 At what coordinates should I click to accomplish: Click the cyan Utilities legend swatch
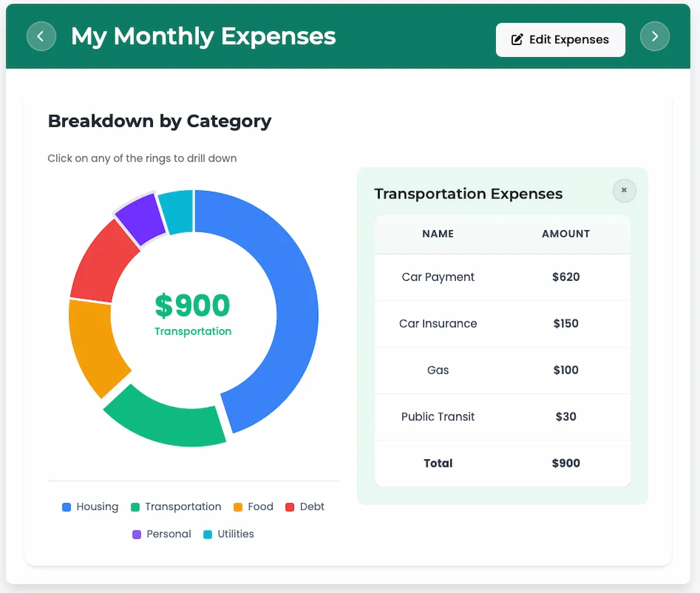(x=208, y=534)
